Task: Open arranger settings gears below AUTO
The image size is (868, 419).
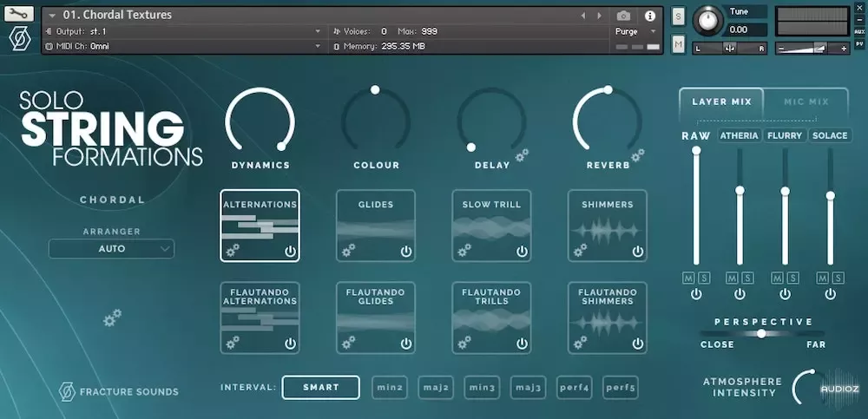Action: (x=112, y=318)
